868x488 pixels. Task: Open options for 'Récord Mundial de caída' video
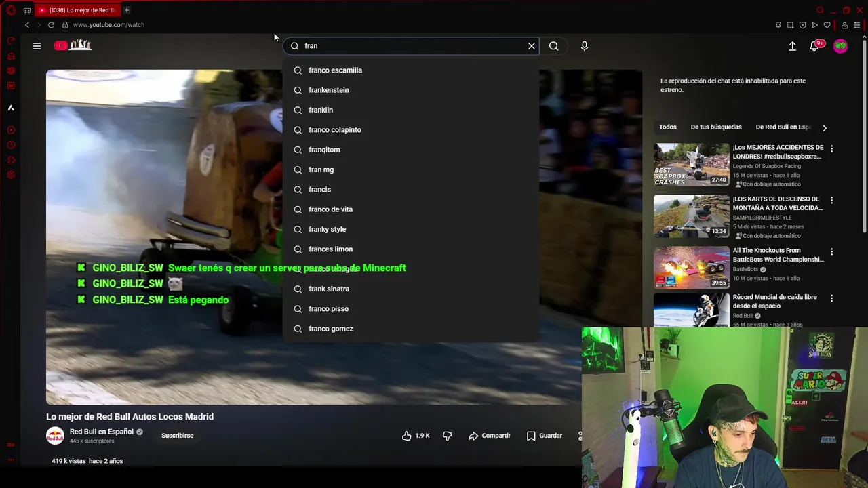[x=832, y=298]
